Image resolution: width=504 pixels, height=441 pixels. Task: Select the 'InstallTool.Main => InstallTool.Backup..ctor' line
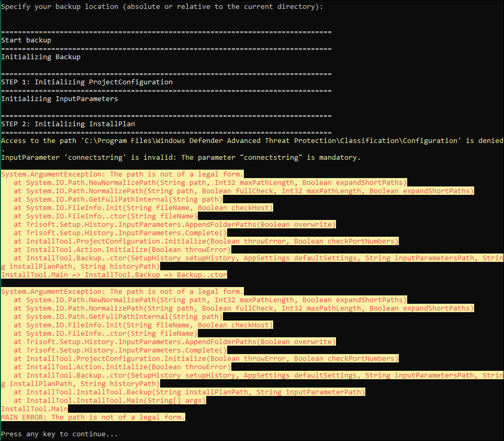click(x=113, y=274)
